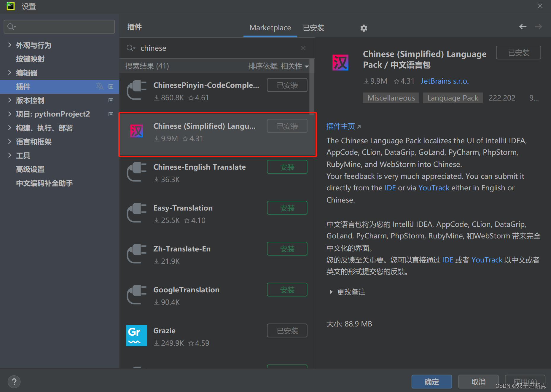Screen dimensions: 551x392
Task: Click 已安装 button for Grazie
Action: coord(287,331)
